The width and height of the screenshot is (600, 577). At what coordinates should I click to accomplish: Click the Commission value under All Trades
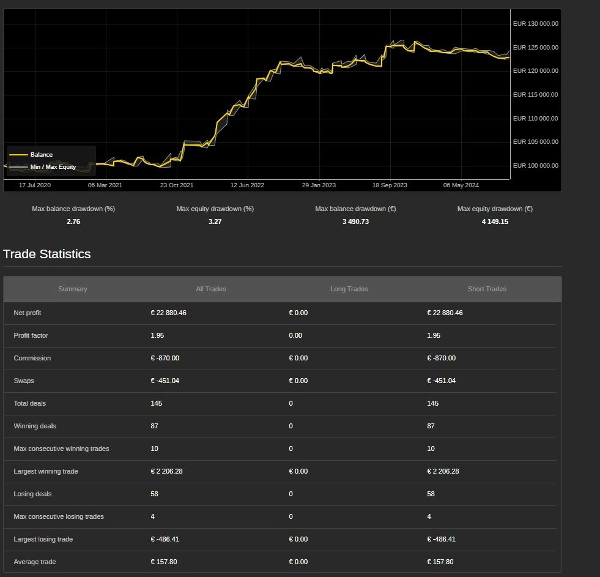(165, 358)
